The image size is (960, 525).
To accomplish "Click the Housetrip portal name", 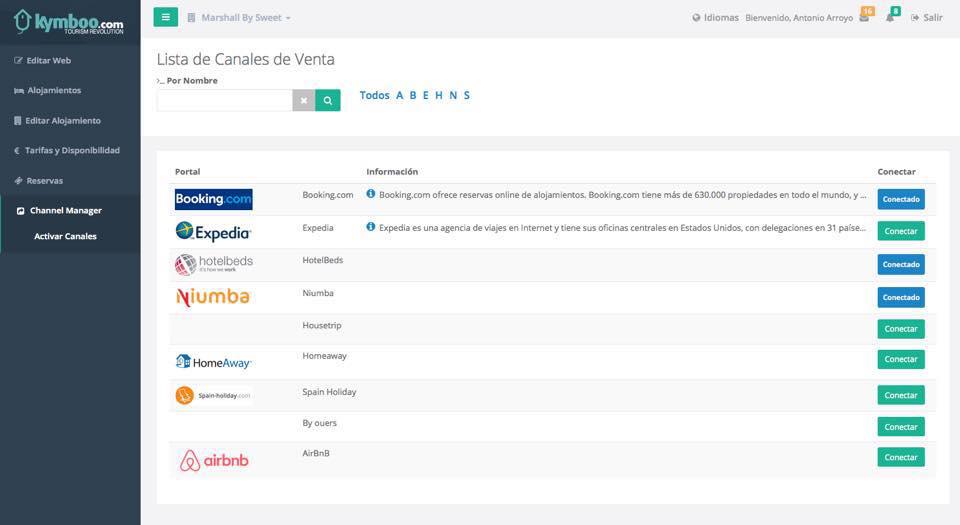I will (x=321, y=326).
